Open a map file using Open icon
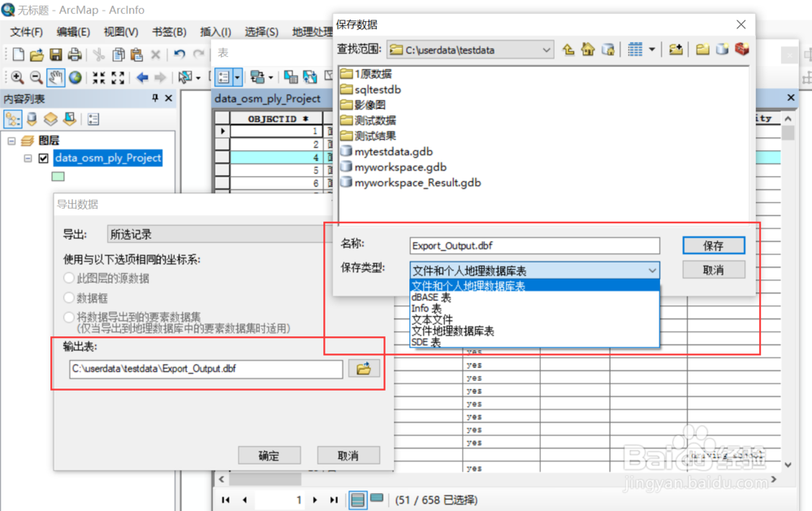 coord(37,54)
